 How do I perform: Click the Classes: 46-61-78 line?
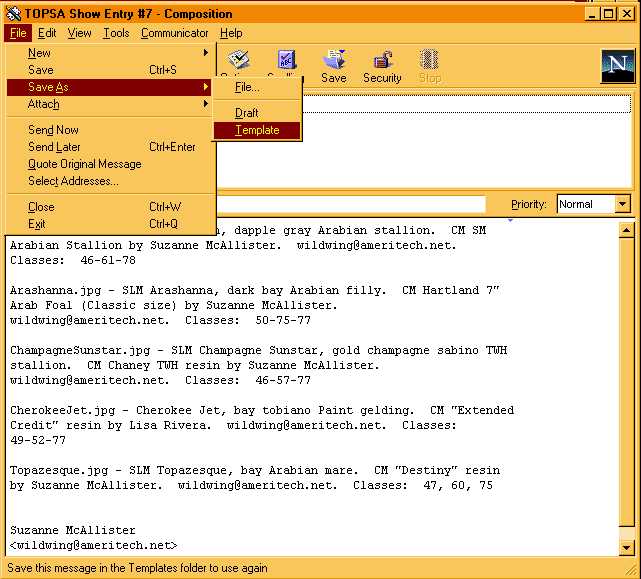(73, 260)
